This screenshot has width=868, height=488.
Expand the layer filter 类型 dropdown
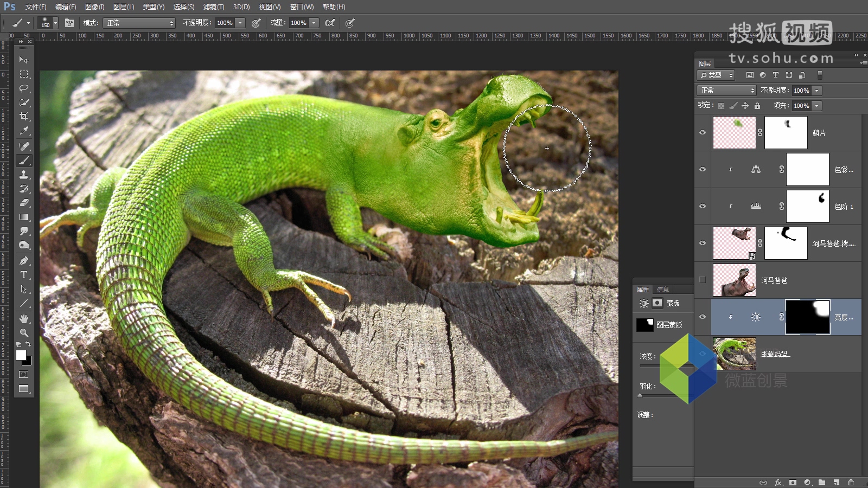pos(716,75)
